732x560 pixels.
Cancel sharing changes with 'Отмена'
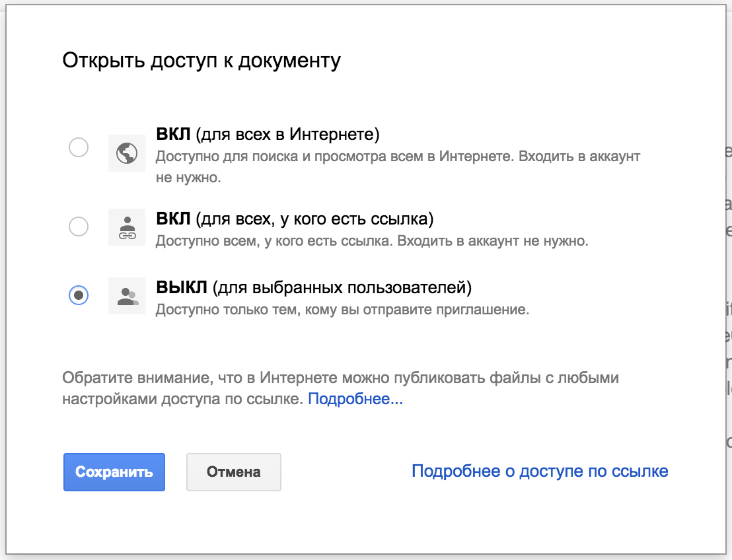[233, 472]
